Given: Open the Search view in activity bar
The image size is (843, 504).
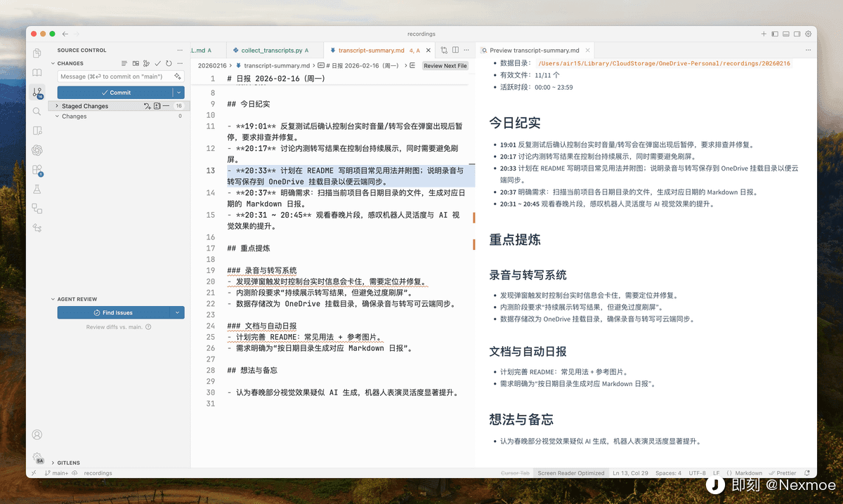Looking at the screenshot, I should (37, 111).
